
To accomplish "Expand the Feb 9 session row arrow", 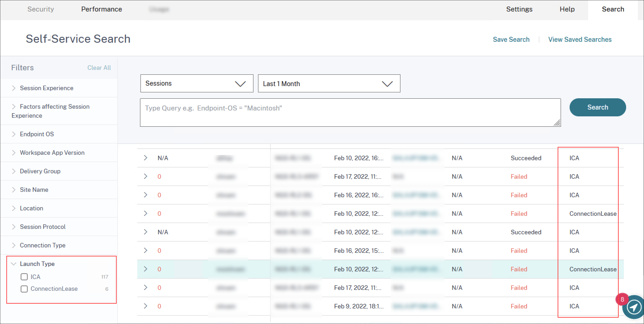I will 145,306.
